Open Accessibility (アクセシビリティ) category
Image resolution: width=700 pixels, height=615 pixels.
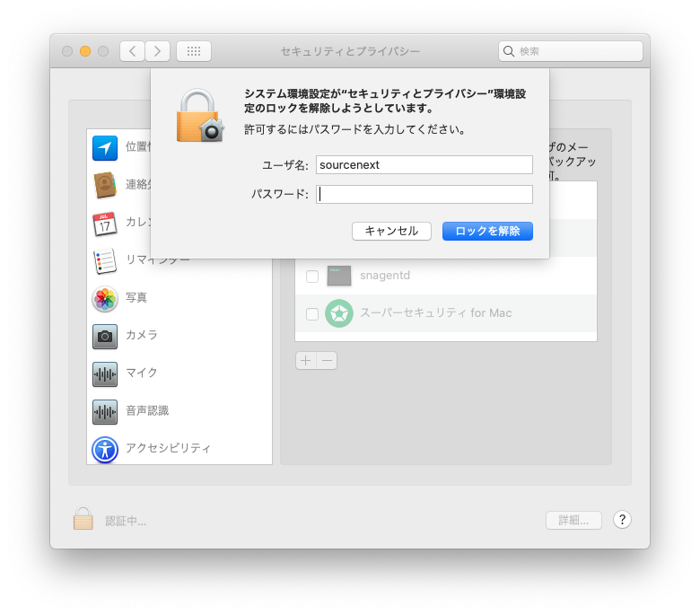168,448
